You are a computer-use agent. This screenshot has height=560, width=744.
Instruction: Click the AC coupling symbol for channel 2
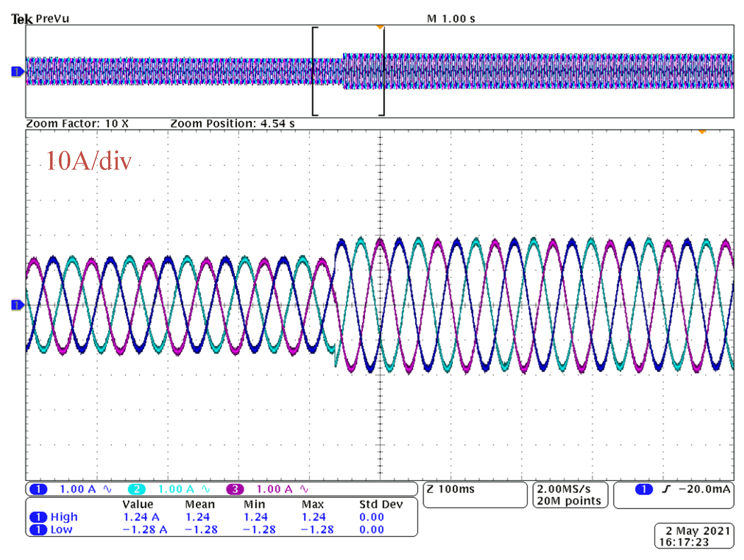pos(206,489)
